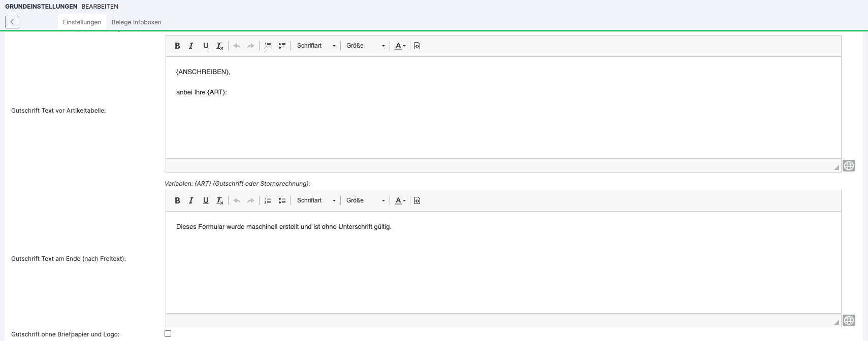The width and height of the screenshot is (868, 341).
Task: Switch to the Belege Infoboxen tab
Action: click(136, 22)
